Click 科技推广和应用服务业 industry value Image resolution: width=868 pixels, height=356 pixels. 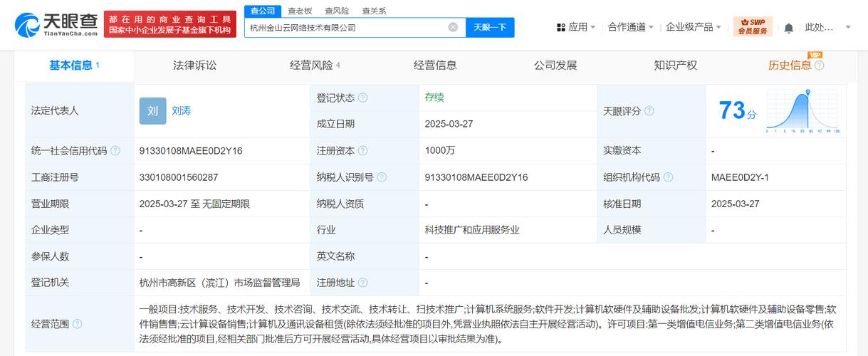(471, 230)
